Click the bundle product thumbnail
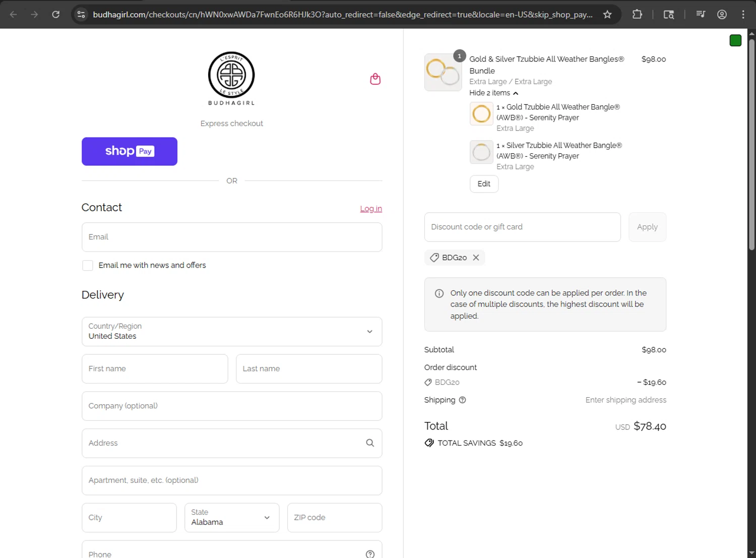 click(x=443, y=72)
